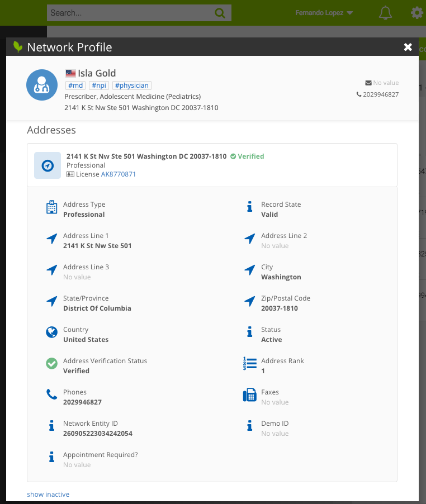Click the Phones handset icon
This screenshot has height=504, width=426.
coord(51,395)
